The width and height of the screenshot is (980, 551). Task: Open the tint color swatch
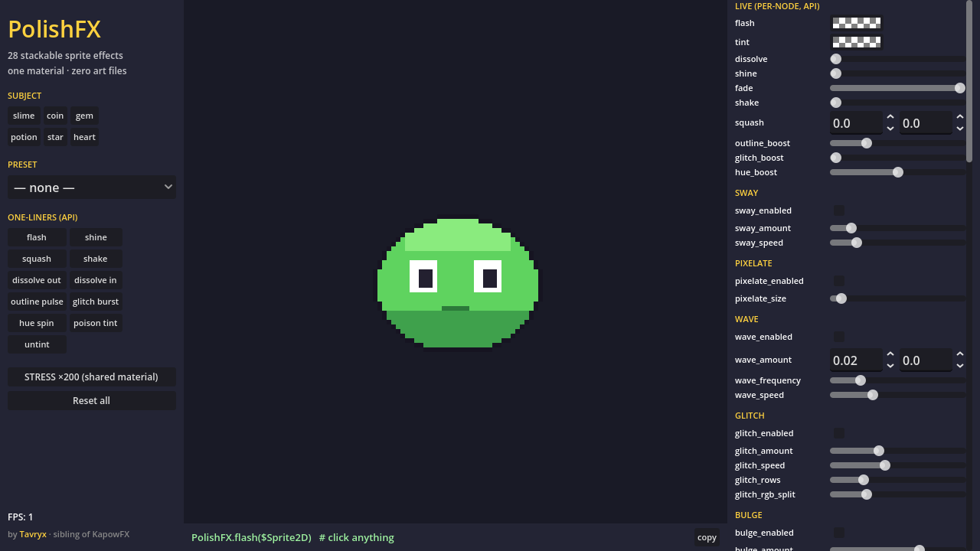857,42
